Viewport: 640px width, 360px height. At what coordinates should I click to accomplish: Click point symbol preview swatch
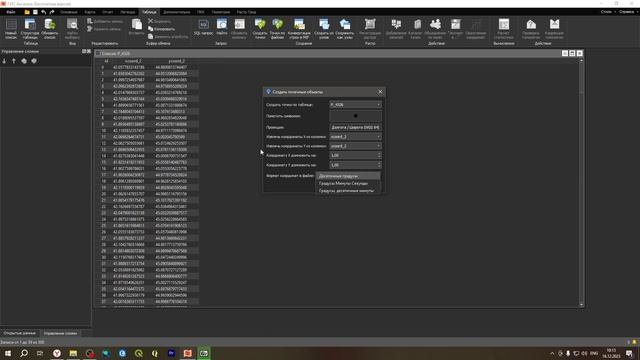tap(355, 116)
